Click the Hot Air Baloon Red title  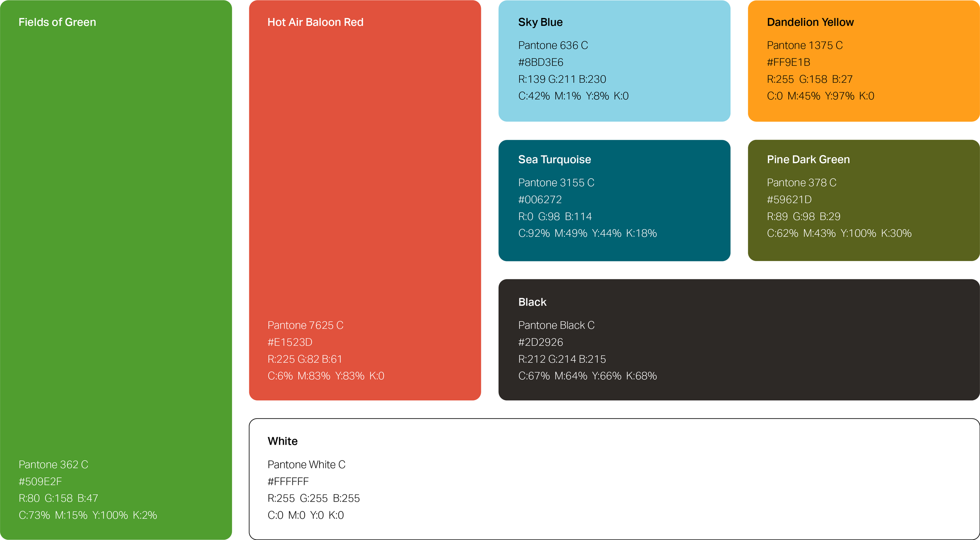point(315,22)
